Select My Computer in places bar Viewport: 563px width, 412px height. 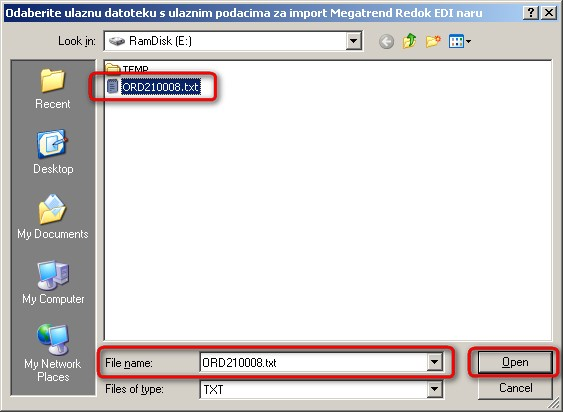tap(53, 282)
